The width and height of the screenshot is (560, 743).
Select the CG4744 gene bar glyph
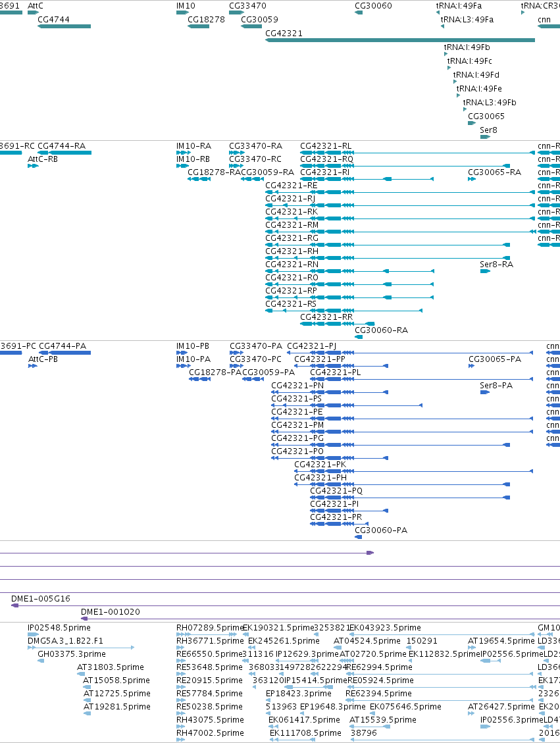(64, 26)
